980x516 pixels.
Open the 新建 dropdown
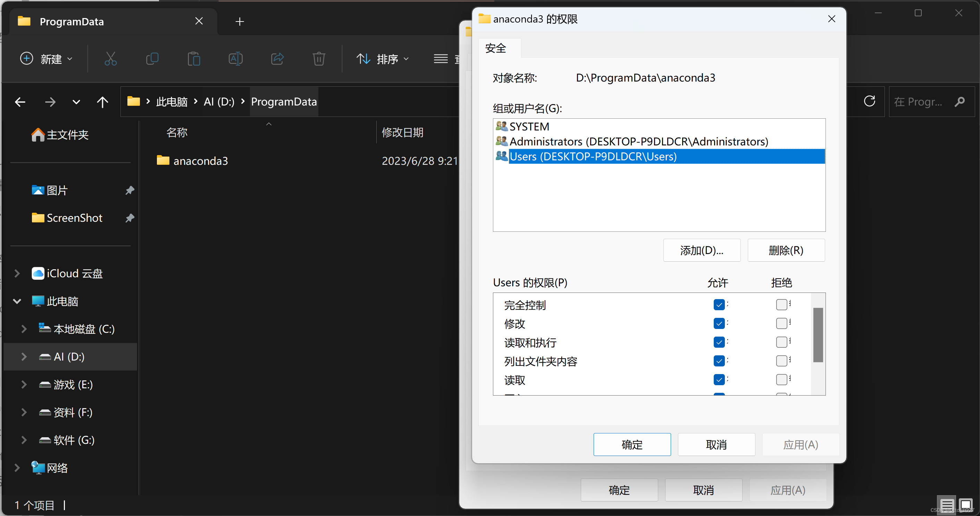(46, 59)
